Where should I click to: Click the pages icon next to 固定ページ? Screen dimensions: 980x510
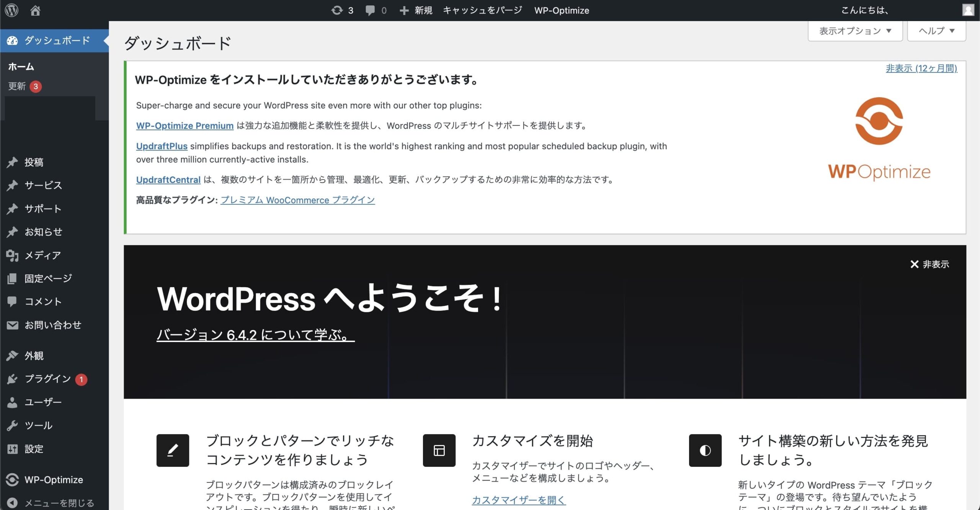point(12,279)
